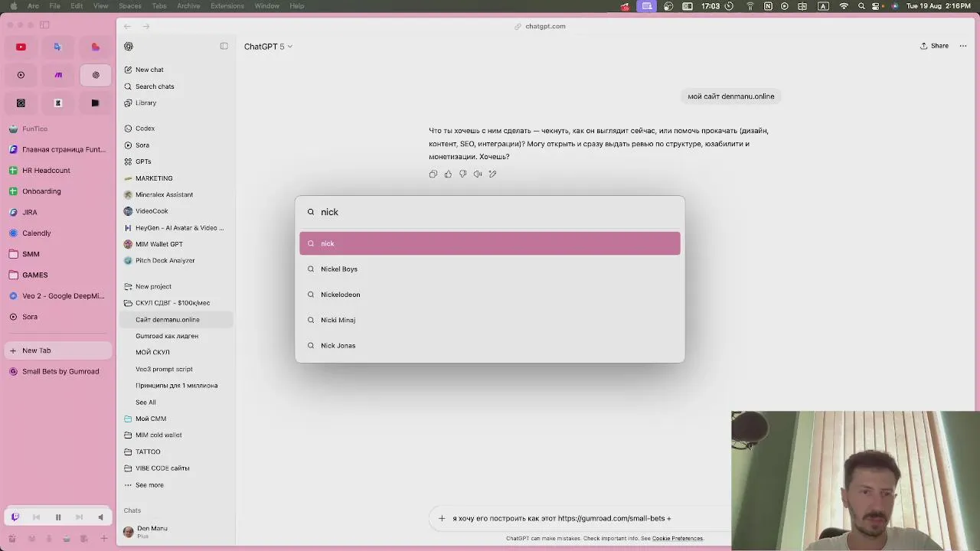The image size is (980, 551).
Task: Click the nick search input field
Action: [x=490, y=212]
